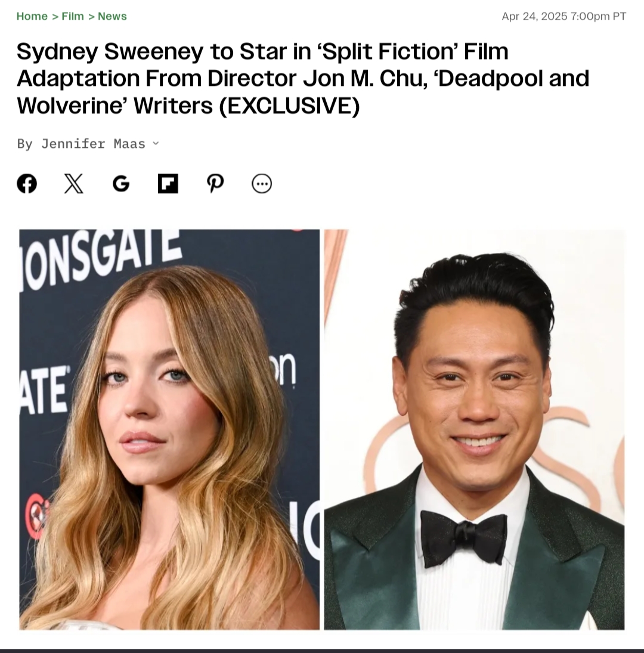The width and height of the screenshot is (644, 653).
Task: Share the article on Facebook
Action: tap(27, 184)
